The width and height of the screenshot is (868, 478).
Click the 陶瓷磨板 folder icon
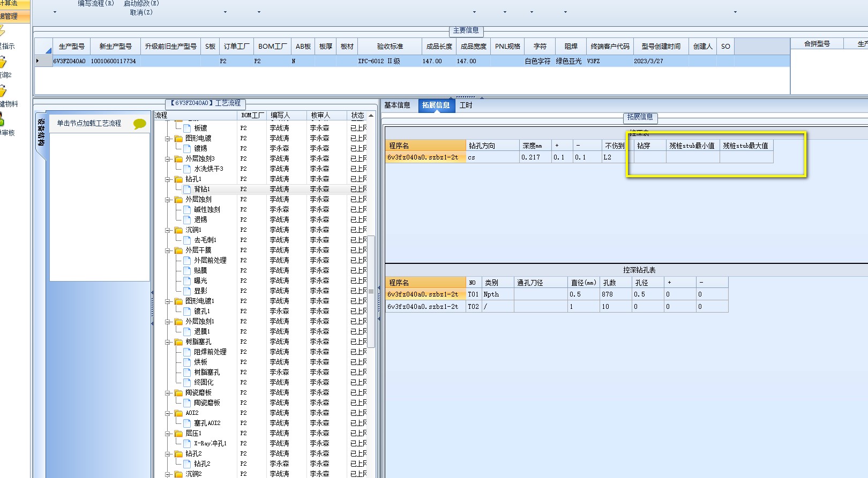(x=178, y=392)
